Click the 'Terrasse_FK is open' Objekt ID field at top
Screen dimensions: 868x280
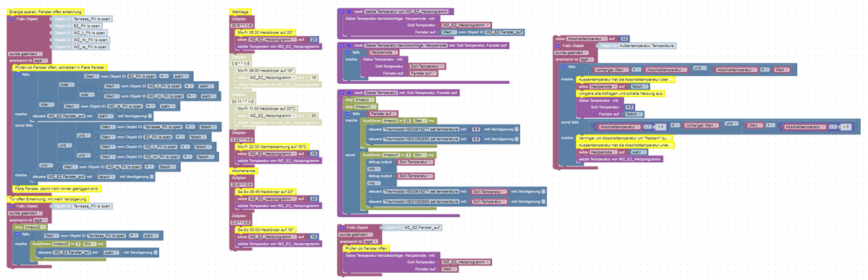pyautogui.click(x=92, y=19)
